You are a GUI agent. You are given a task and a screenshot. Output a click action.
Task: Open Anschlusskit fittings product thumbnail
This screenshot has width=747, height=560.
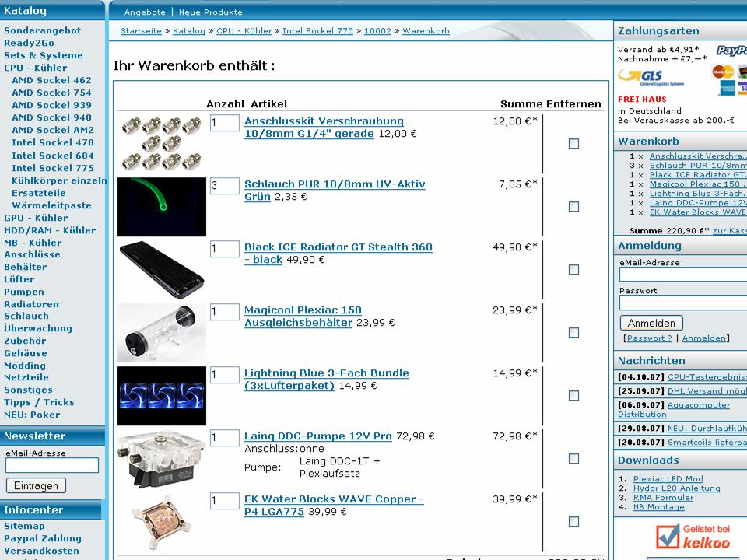point(162,143)
